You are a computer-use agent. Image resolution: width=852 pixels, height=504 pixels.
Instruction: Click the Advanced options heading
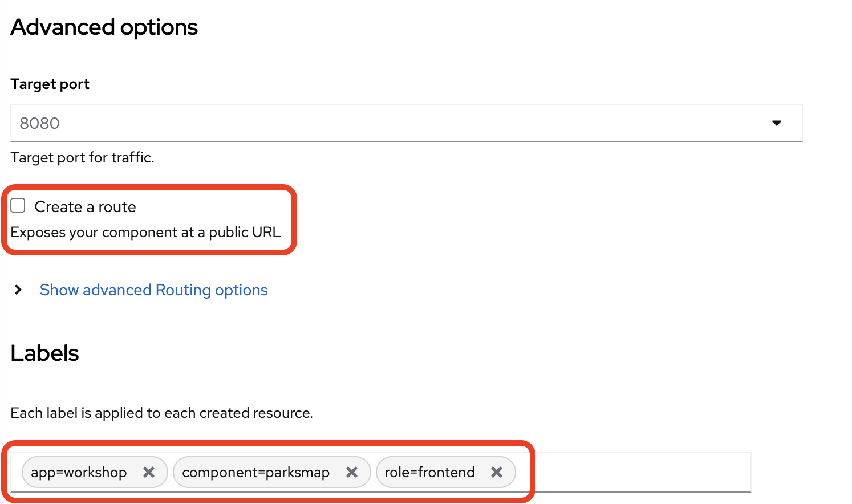tap(104, 27)
